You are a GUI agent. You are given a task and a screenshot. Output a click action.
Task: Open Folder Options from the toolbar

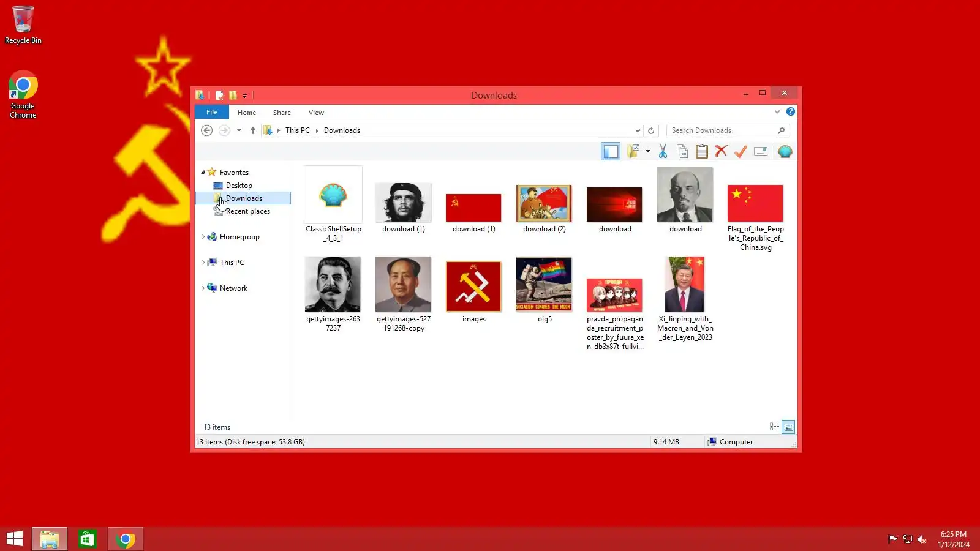tap(633, 151)
